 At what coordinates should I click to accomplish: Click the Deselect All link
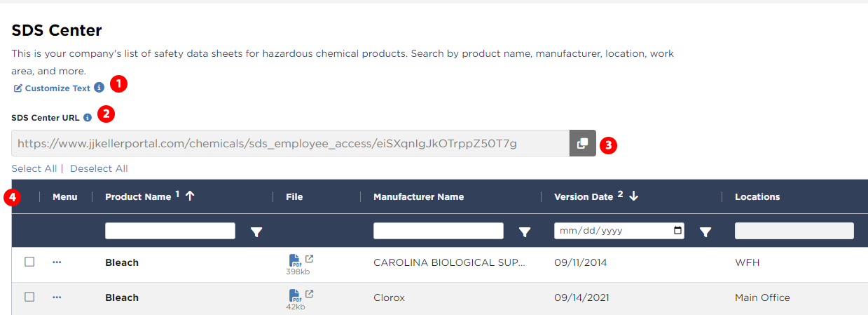tap(99, 168)
